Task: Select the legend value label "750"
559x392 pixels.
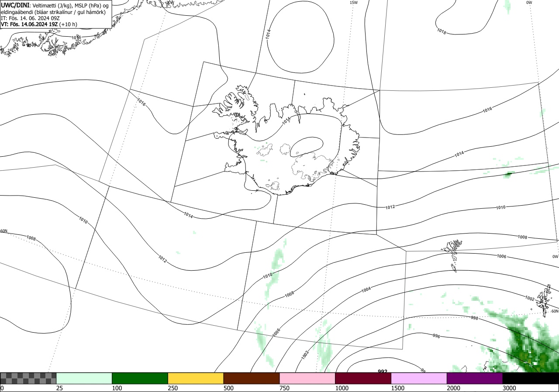Action: [x=284, y=388]
